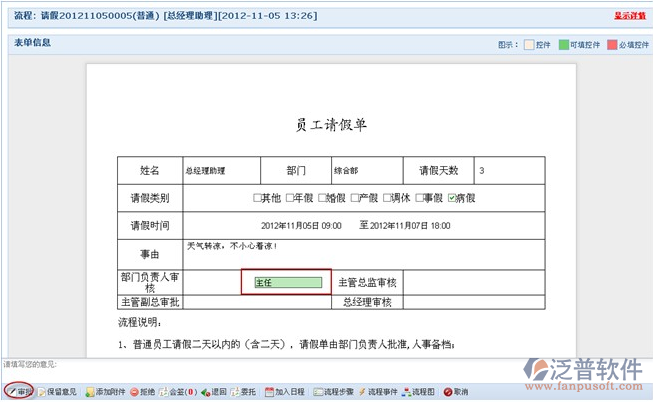Click the green 退回 return arrow icon
The height and width of the screenshot is (402, 653).
(205, 392)
